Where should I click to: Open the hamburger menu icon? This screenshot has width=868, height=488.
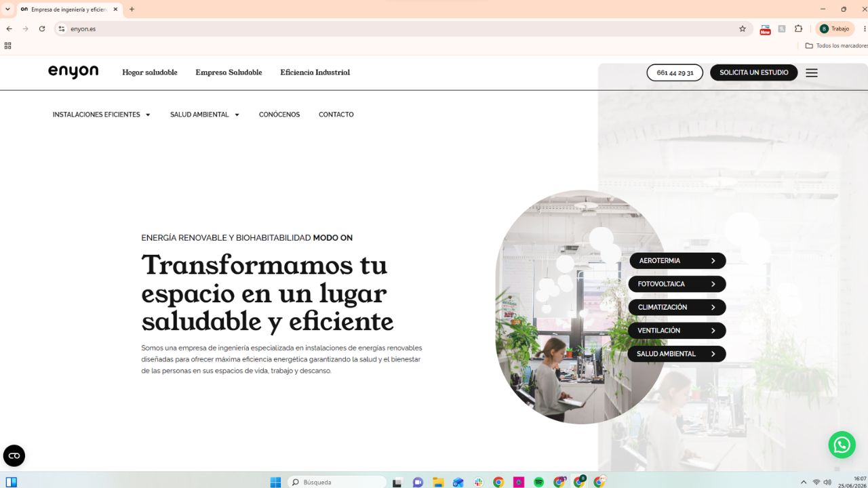pyautogui.click(x=812, y=73)
